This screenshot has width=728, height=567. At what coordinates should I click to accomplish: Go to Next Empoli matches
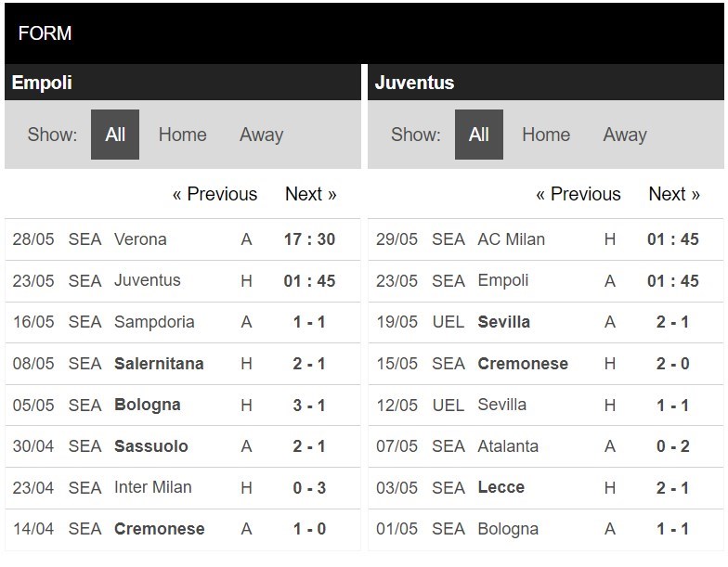click(x=310, y=194)
